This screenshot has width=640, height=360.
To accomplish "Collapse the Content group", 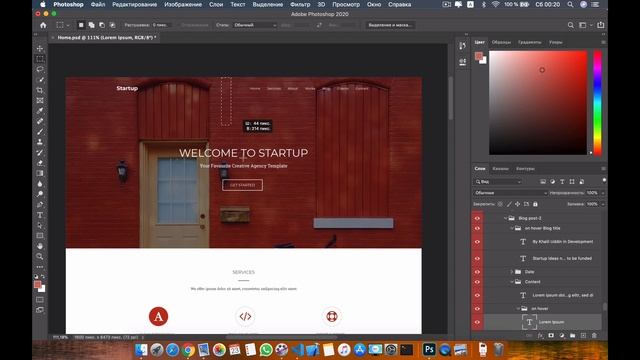I will [x=512, y=282].
